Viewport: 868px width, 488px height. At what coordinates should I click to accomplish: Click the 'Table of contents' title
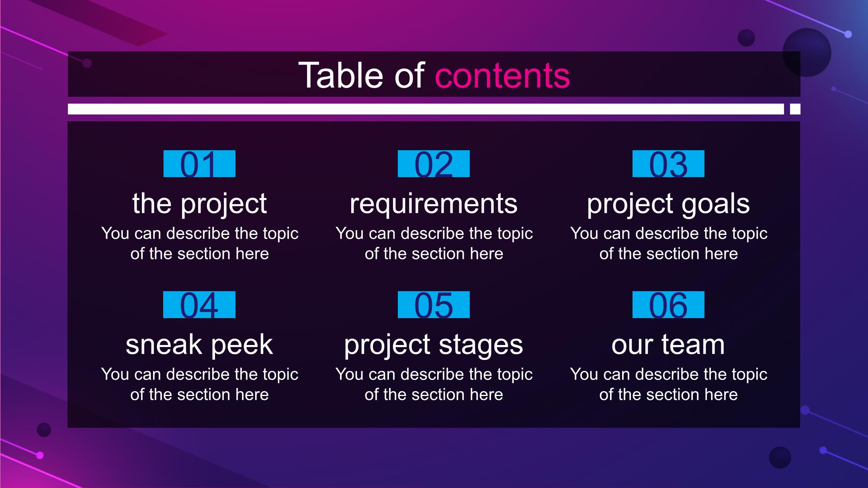tap(434, 75)
